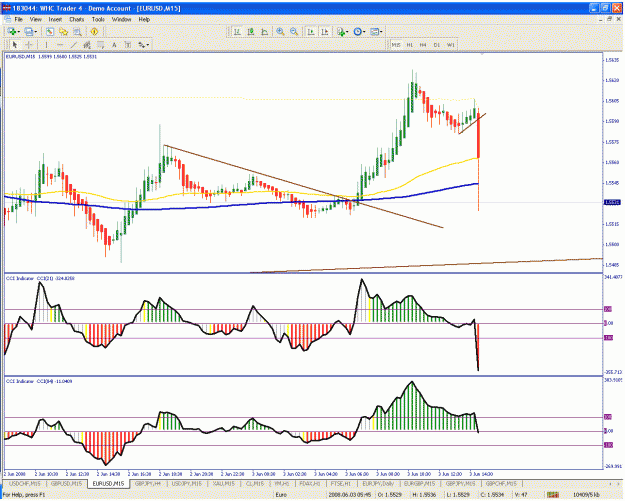The height and width of the screenshot is (501, 625).
Task: Switch chart to bar chart style
Action: point(237,31)
